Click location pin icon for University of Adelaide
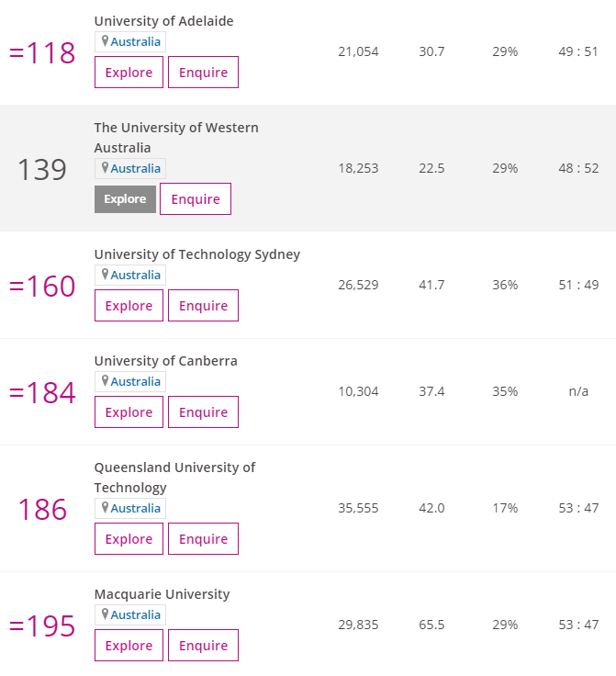Screen dimensions: 616x676 pyautogui.click(x=105, y=41)
